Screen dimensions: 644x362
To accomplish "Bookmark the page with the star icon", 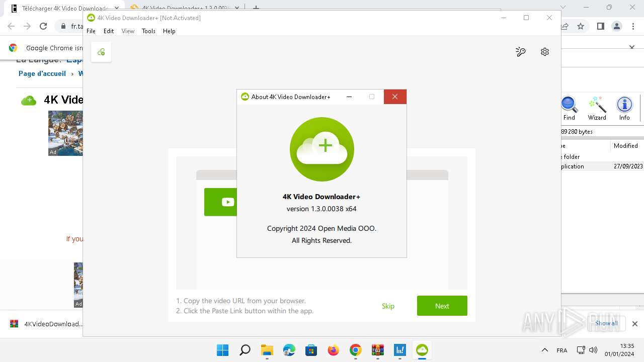I will tap(581, 26).
